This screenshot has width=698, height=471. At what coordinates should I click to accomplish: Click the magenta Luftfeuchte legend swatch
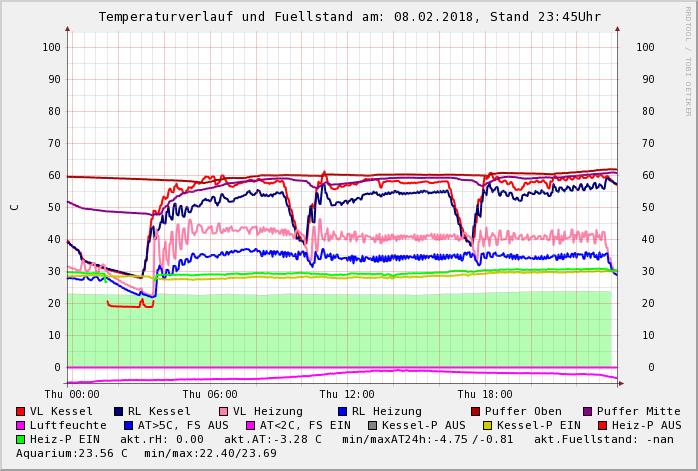[21, 425]
